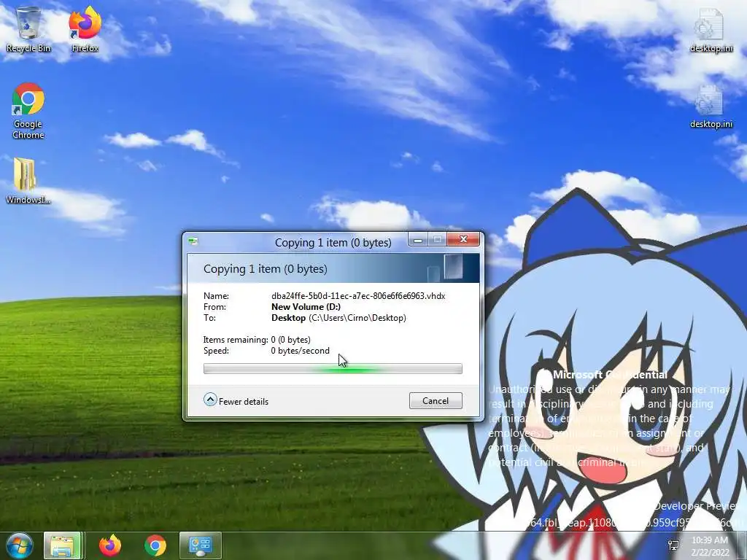The width and height of the screenshot is (747, 560).
Task: Cancel the file copy operation
Action: coord(436,401)
